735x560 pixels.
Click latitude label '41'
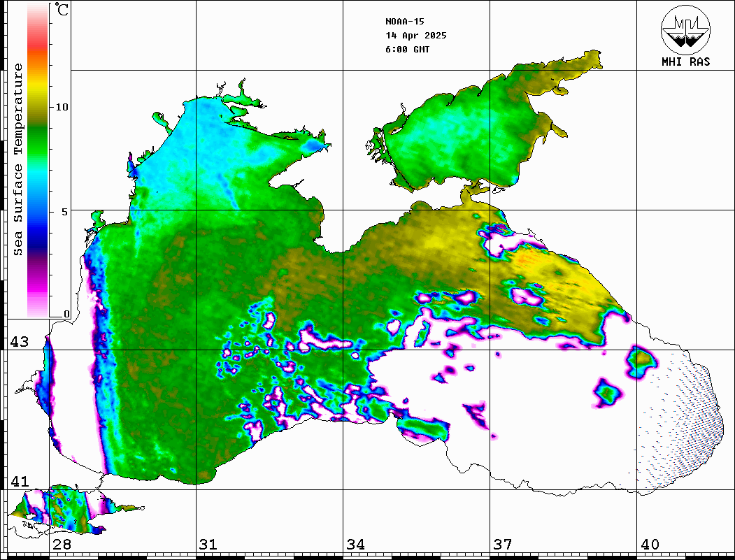20,482
